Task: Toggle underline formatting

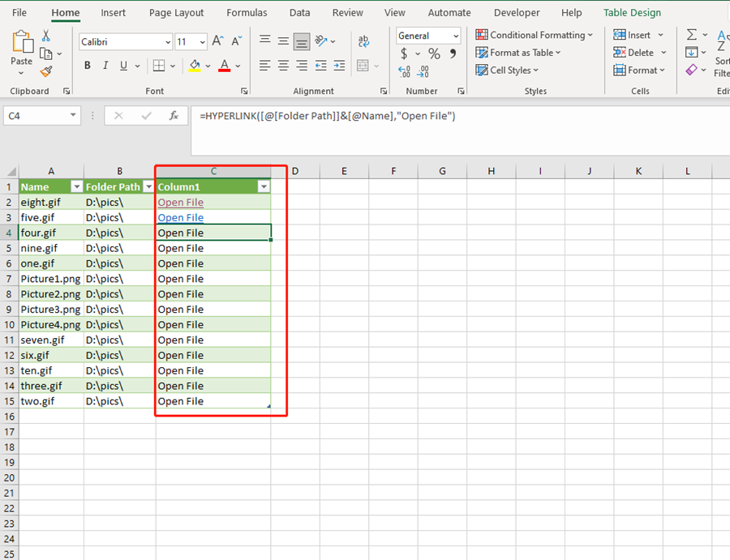Action: 123,66
